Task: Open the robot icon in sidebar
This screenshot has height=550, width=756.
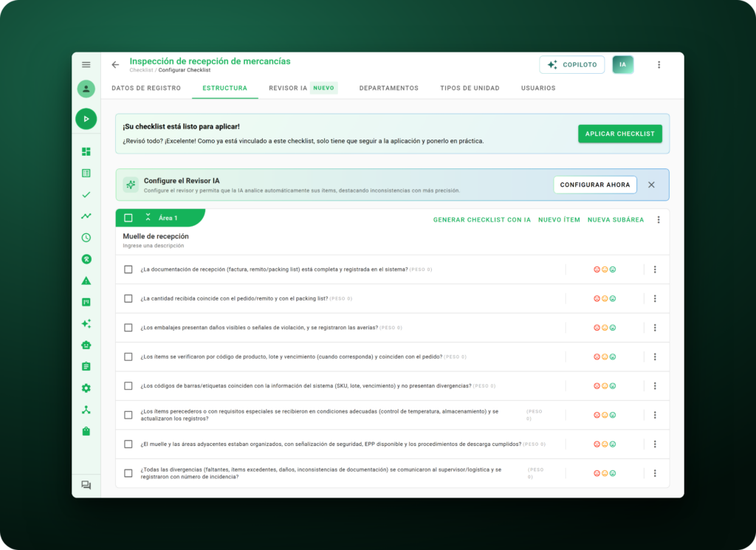Action: (86, 346)
